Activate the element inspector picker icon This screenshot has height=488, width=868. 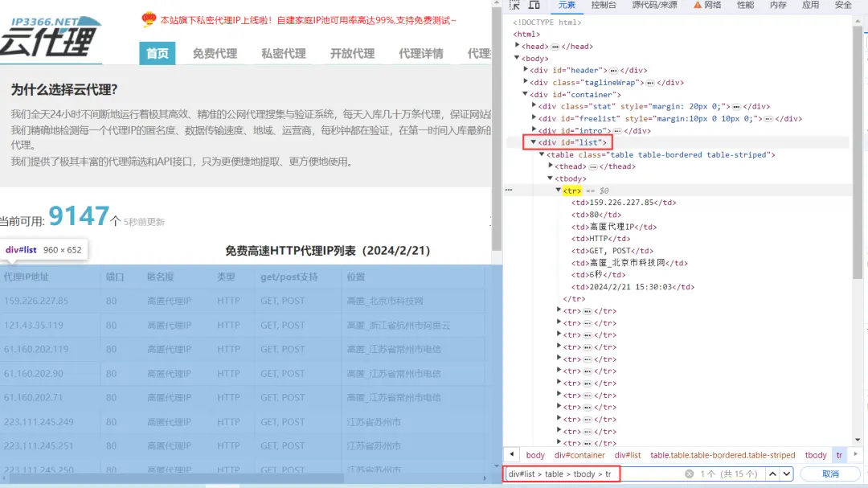[x=515, y=5]
